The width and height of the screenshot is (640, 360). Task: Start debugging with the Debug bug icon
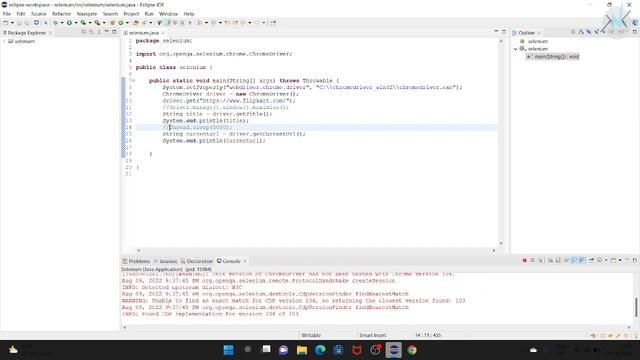pyautogui.click(x=55, y=23)
